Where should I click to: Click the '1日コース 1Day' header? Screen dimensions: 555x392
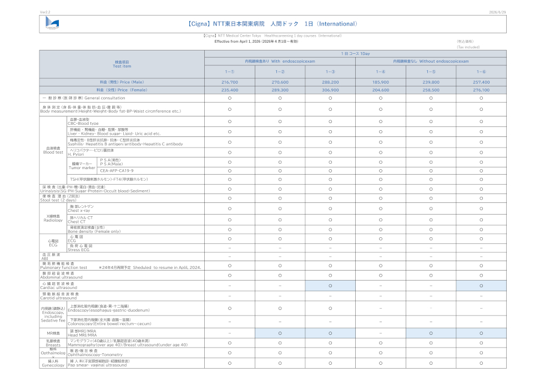[355, 54]
